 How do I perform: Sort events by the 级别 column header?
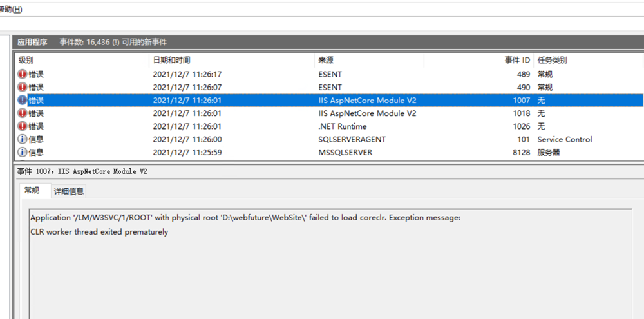[x=26, y=60]
